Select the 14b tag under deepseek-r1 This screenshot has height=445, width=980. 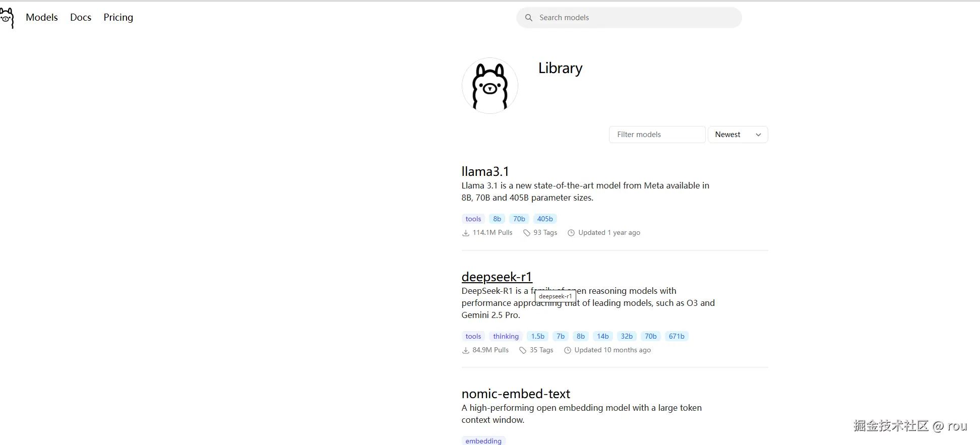click(603, 336)
